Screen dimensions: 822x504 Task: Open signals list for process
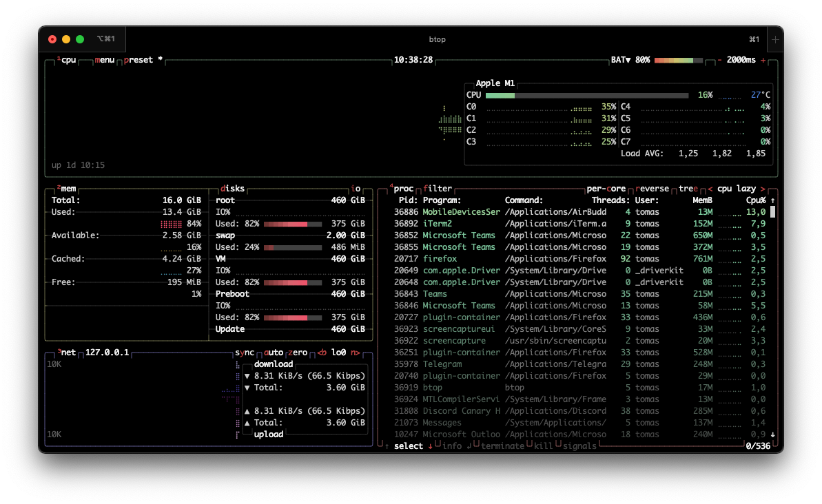(x=579, y=446)
